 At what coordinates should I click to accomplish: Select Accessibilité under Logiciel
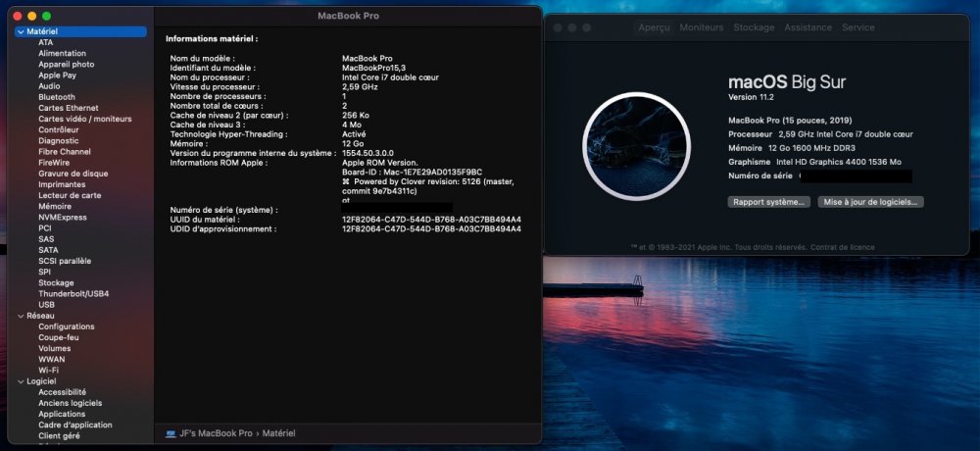point(62,392)
